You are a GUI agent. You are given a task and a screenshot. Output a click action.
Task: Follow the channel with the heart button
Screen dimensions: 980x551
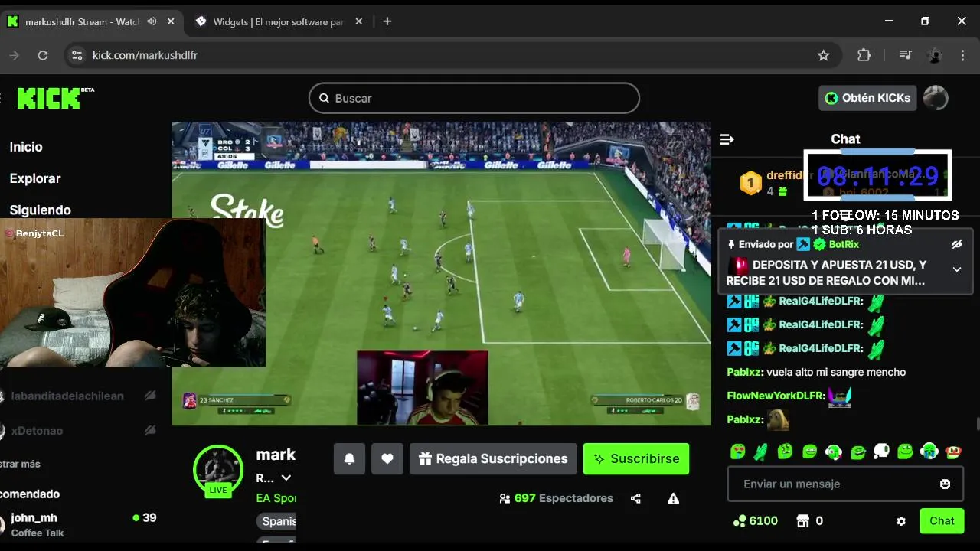pos(387,458)
